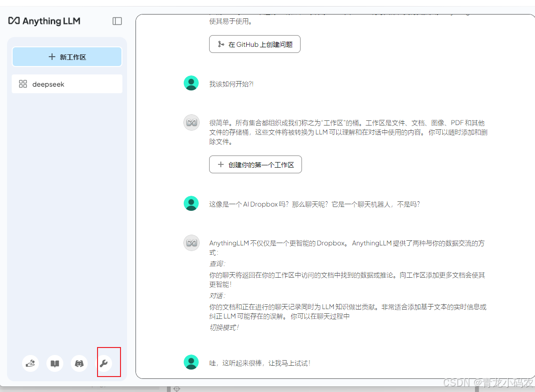This screenshot has height=392, width=535.
Task: Open the documentation book icon
Action: 54,363
